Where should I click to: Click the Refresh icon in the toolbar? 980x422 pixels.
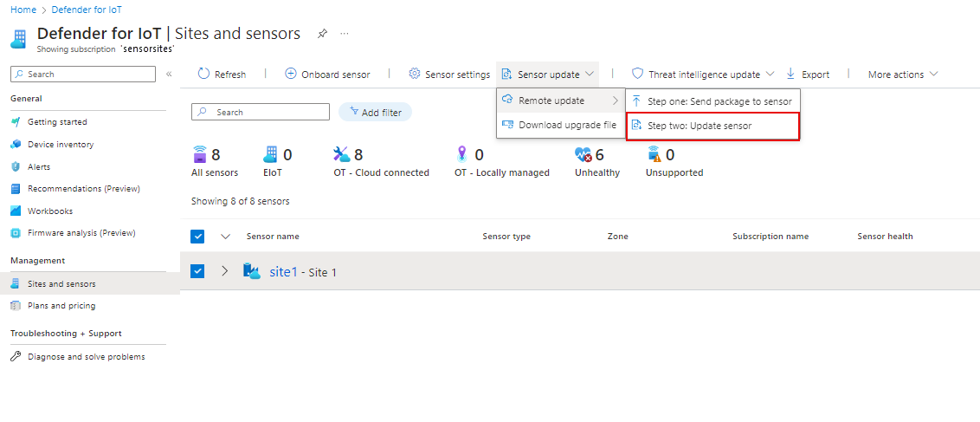(204, 75)
